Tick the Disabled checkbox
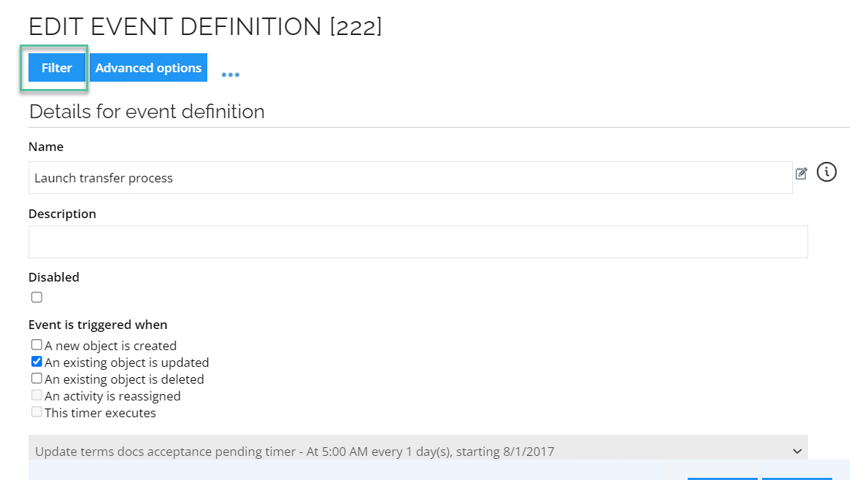The image size is (868, 480). pyautogui.click(x=37, y=297)
